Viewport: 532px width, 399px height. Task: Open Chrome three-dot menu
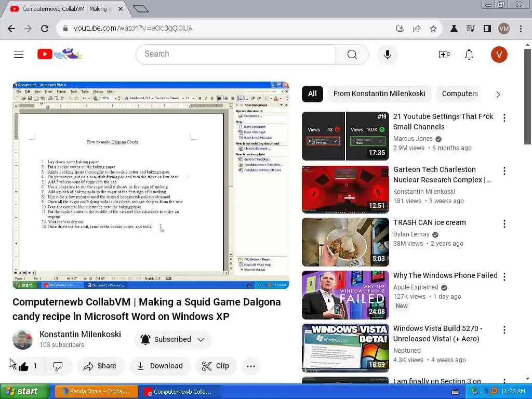[521, 29]
